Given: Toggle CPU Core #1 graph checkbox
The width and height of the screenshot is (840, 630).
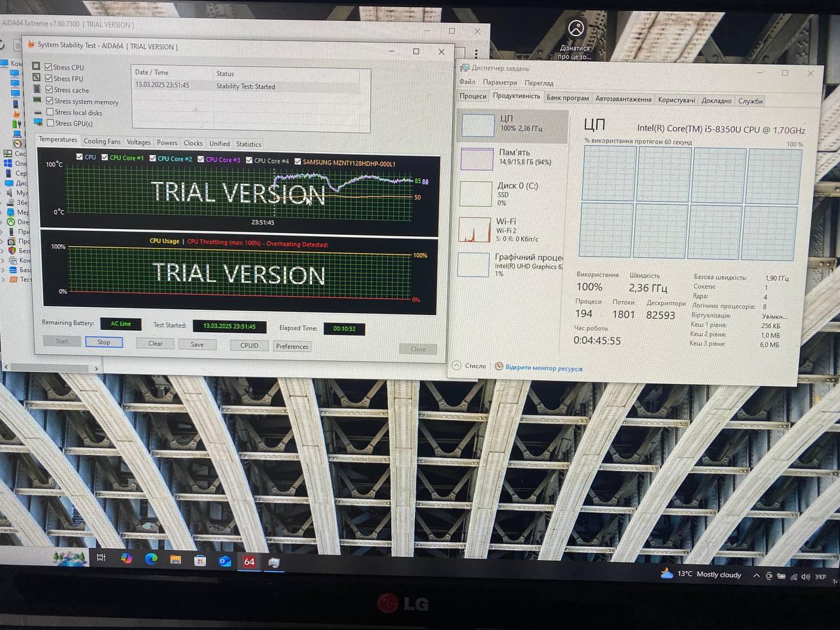Looking at the screenshot, I should coord(104,157).
